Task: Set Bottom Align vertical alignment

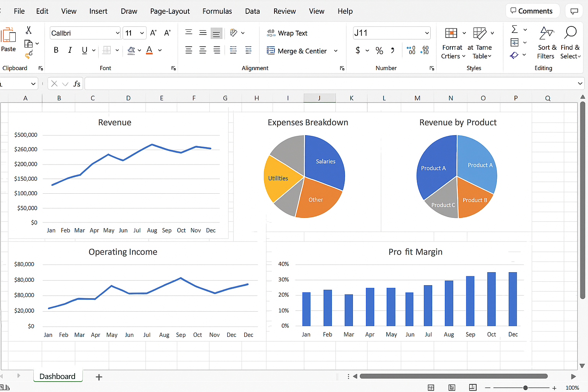Action: pyautogui.click(x=216, y=33)
